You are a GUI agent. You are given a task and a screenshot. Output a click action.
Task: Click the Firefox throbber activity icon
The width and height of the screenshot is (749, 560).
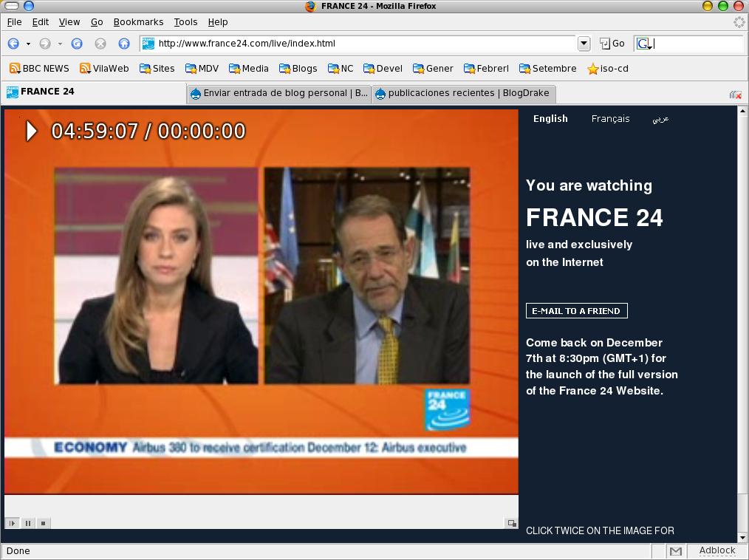[x=739, y=22]
